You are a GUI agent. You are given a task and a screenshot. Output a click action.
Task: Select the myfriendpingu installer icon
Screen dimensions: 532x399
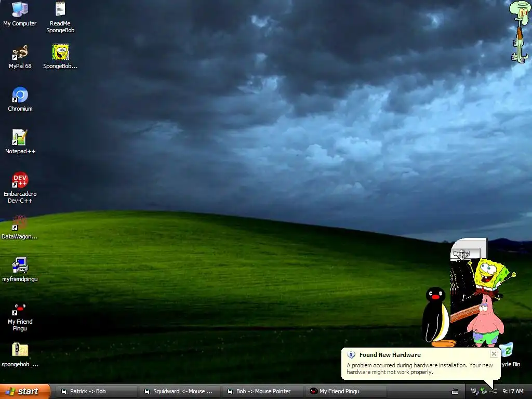pos(20,270)
